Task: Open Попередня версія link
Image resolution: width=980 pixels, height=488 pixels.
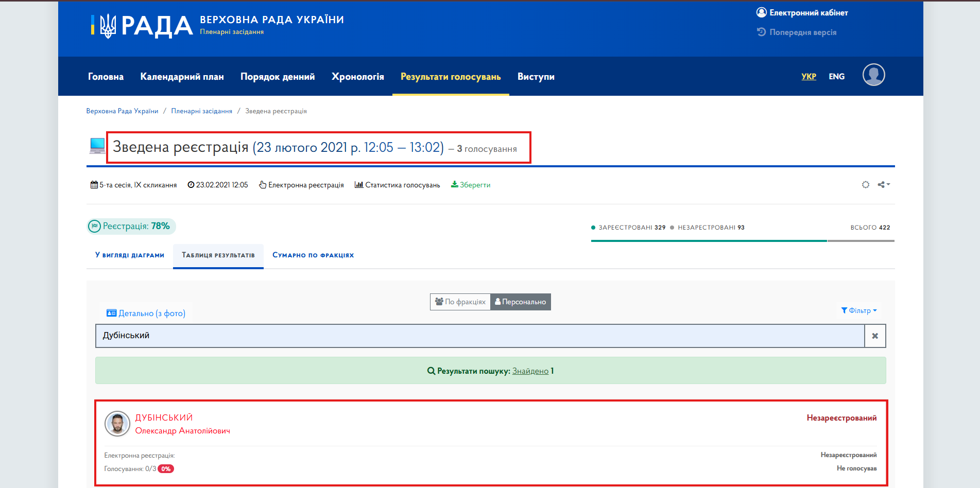Action: click(796, 32)
